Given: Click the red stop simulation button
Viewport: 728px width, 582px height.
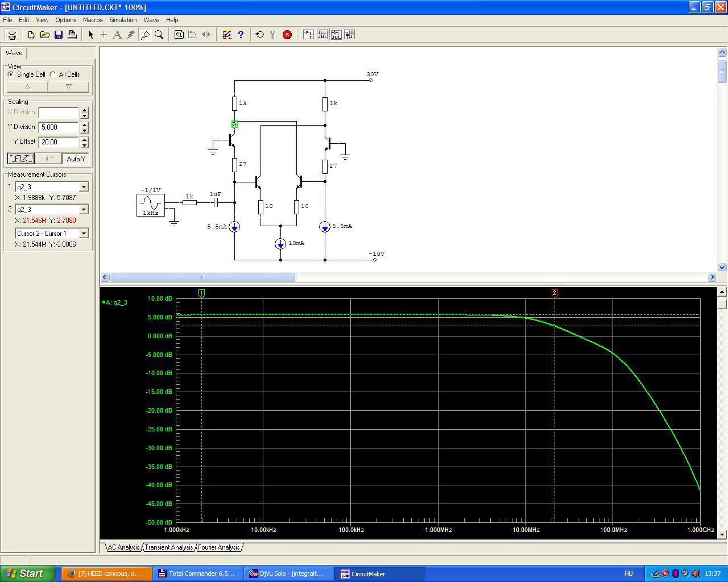Looking at the screenshot, I should point(287,35).
